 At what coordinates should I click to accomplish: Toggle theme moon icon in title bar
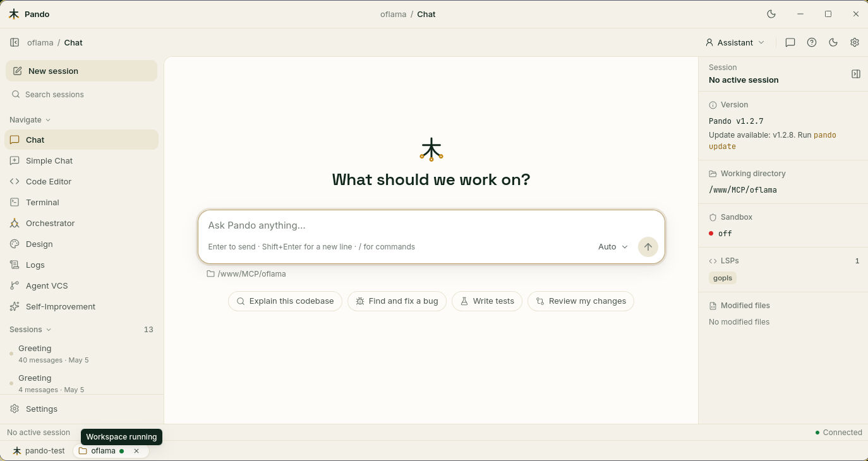tap(771, 14)
